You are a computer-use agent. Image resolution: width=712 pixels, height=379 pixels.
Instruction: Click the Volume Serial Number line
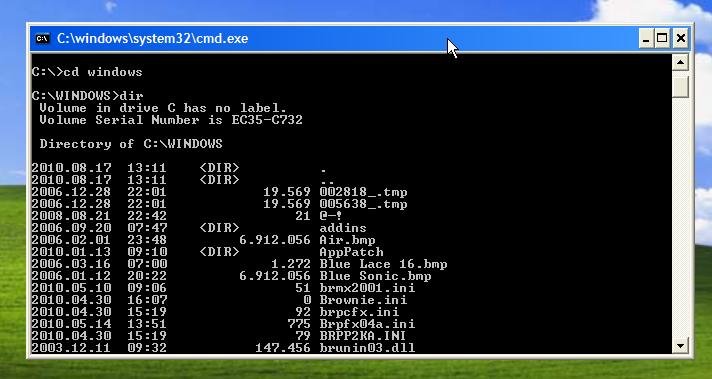coord(171,120)
